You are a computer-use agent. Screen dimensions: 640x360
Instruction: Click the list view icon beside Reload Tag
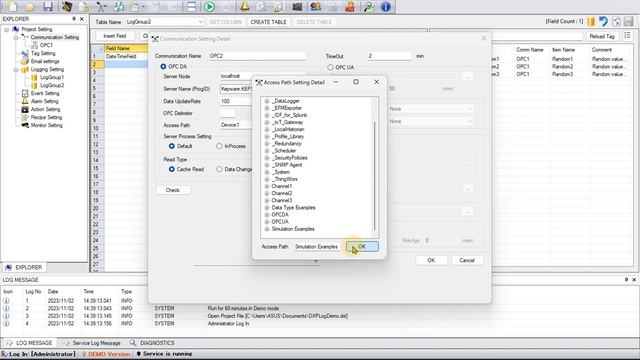point(627,36)
